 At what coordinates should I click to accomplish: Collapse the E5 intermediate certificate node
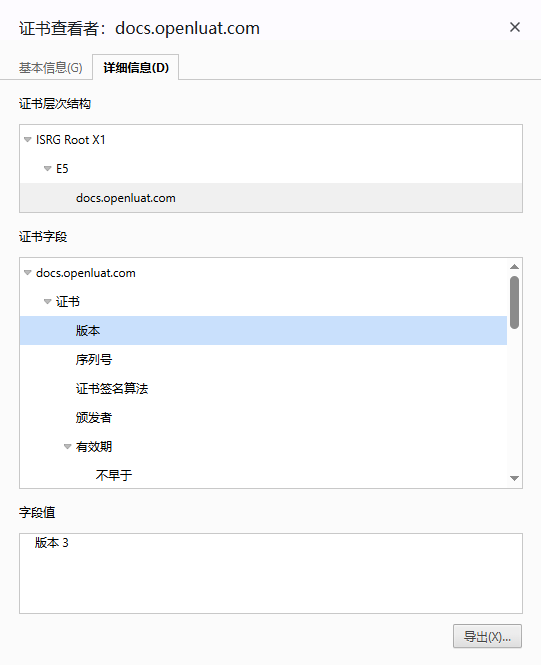click(47, 169)
